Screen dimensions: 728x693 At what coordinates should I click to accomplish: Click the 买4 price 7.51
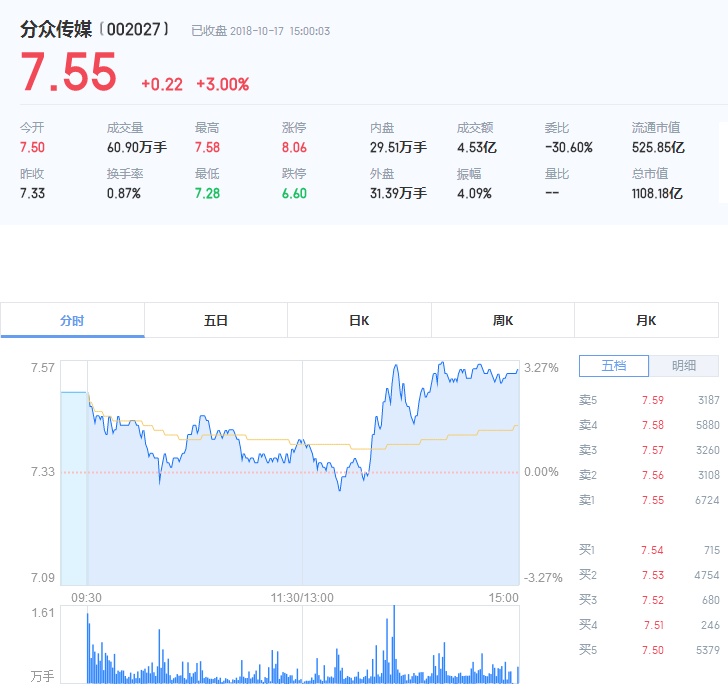[654, 625]
